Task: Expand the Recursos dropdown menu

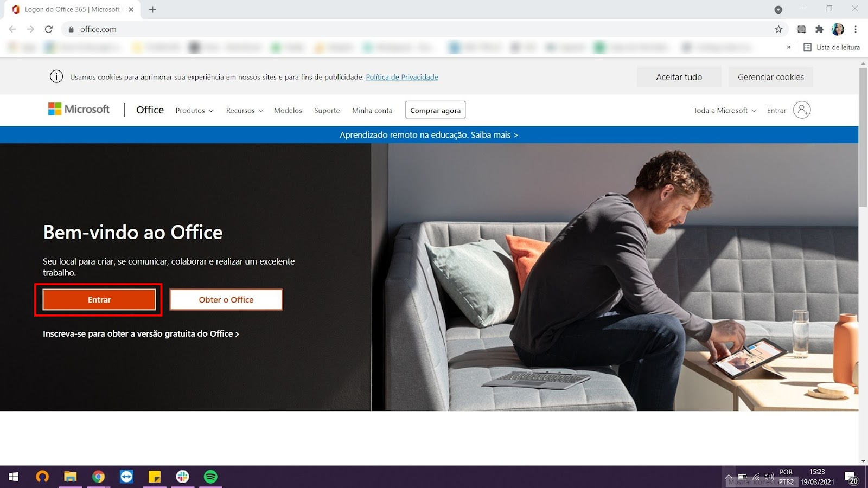Action: click(245, 111)
